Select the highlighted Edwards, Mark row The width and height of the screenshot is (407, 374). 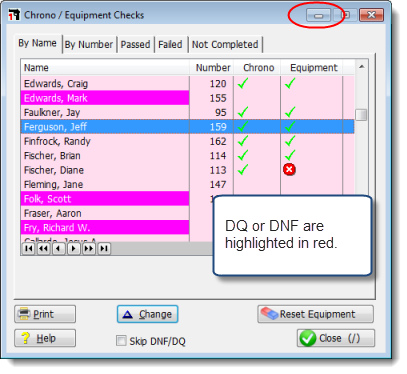(x=187, y=98)
